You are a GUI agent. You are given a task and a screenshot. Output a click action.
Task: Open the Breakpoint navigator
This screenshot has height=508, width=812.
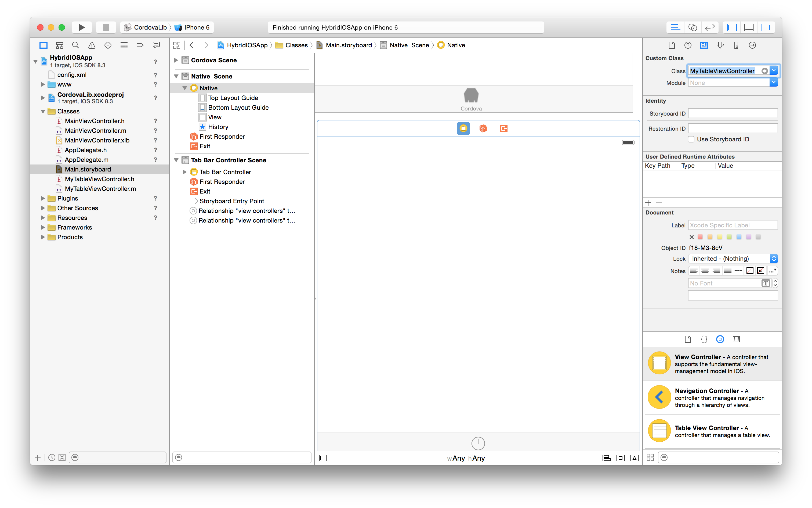(140, 45)
